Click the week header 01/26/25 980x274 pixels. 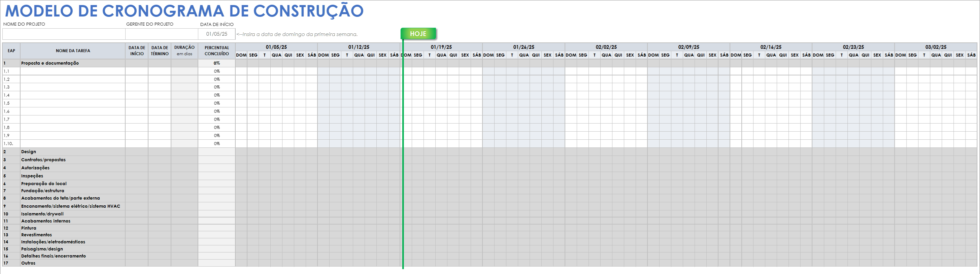coord(523,47)
